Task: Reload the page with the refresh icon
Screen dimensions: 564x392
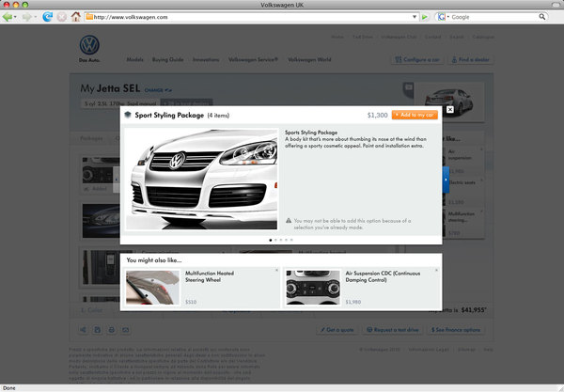Action: pyautogui.click(x=46, y=17)
